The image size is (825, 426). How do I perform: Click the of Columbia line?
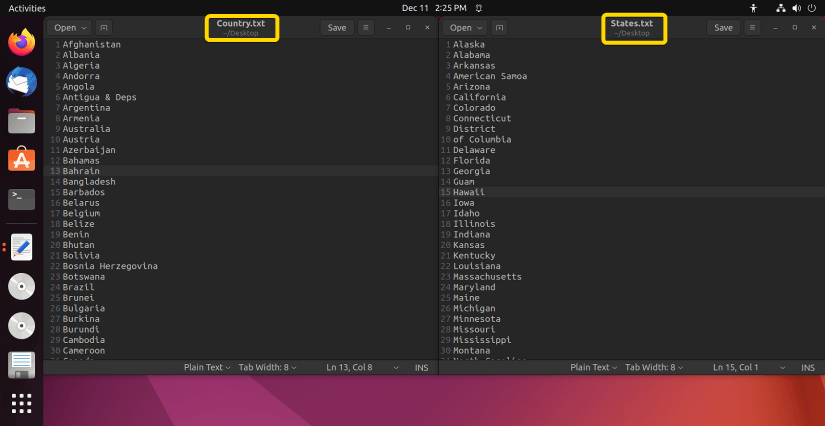tap(482, 139)
